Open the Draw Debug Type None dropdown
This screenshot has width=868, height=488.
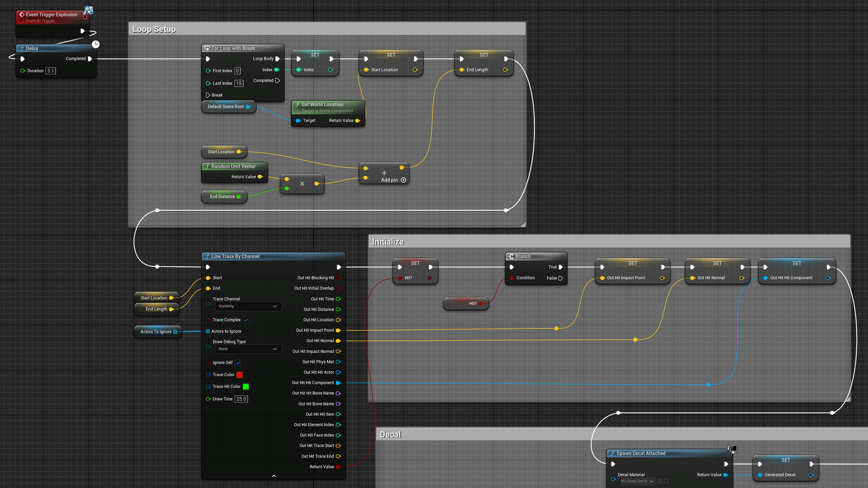click(248, 349)
